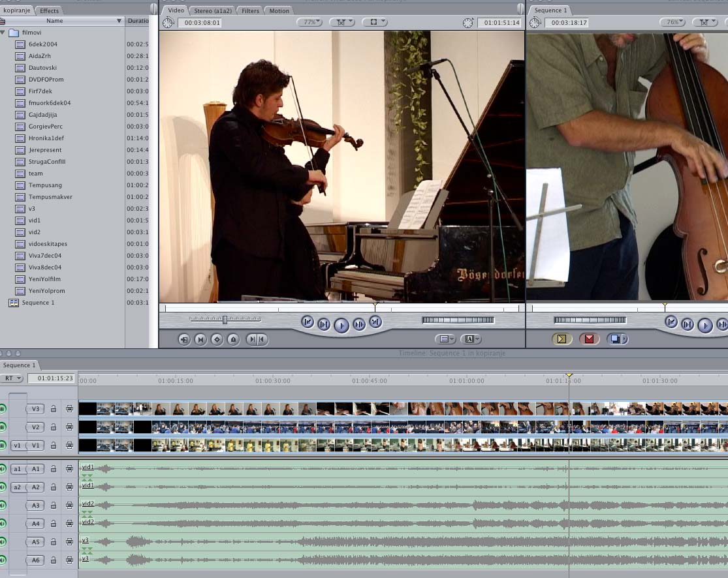728x578 pixels.
Task: Open the Filters tab in Viewer
Action: tap(250, 10)
